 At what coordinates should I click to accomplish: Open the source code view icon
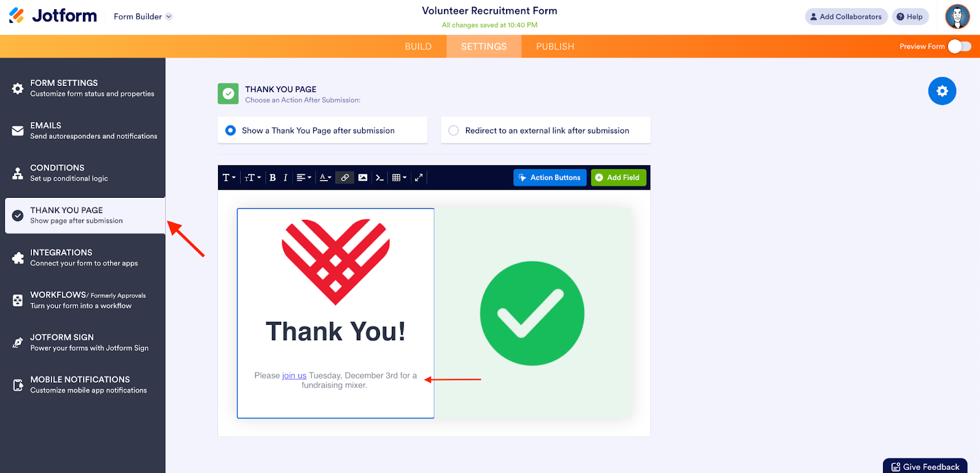379,178
